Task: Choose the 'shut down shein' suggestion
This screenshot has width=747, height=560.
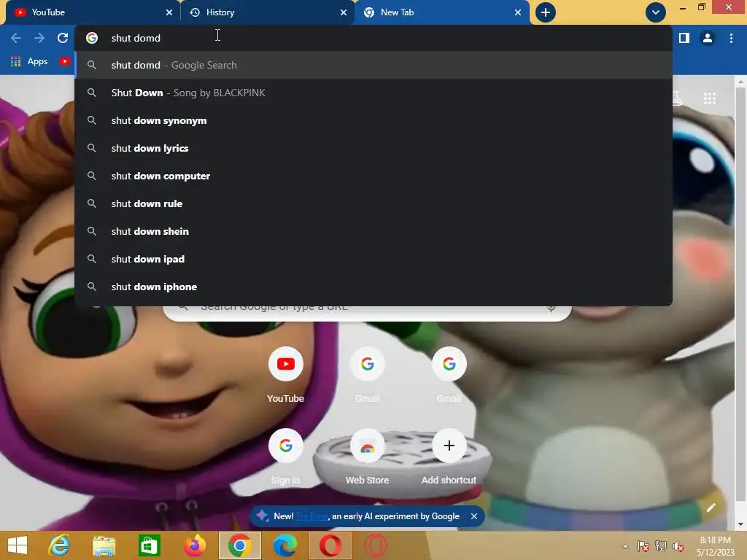Action: [x=373, y=231]
